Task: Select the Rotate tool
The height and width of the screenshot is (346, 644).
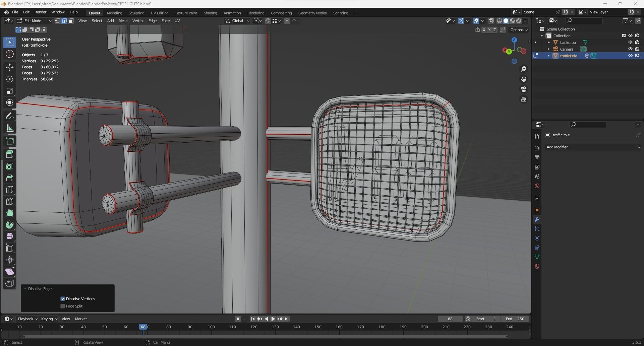Action: (10, 79)
